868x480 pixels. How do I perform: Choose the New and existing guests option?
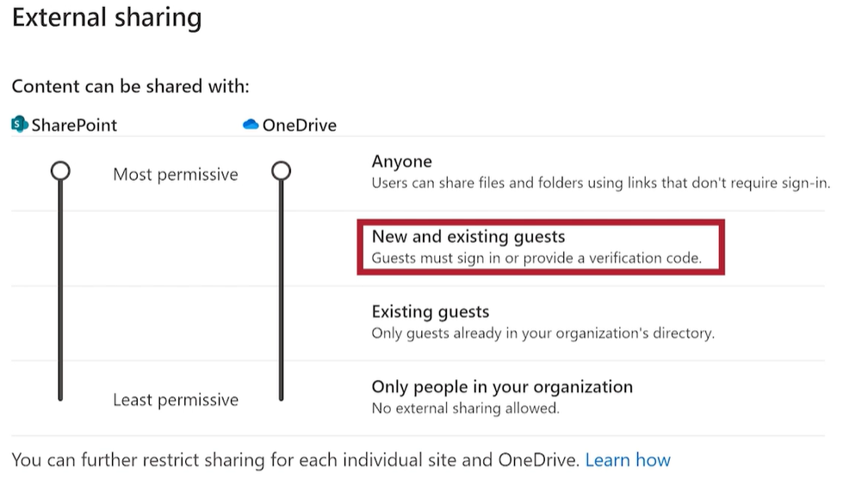468,236
